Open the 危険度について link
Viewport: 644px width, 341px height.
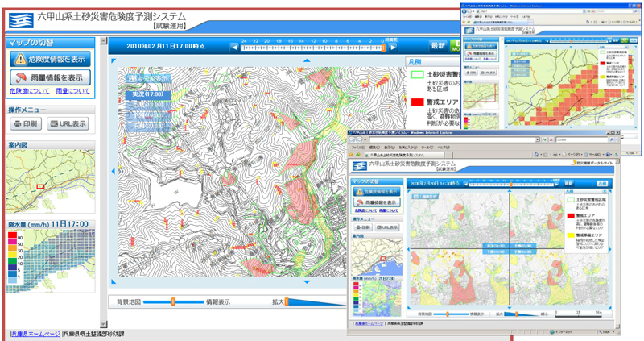(x=28, y=92)
